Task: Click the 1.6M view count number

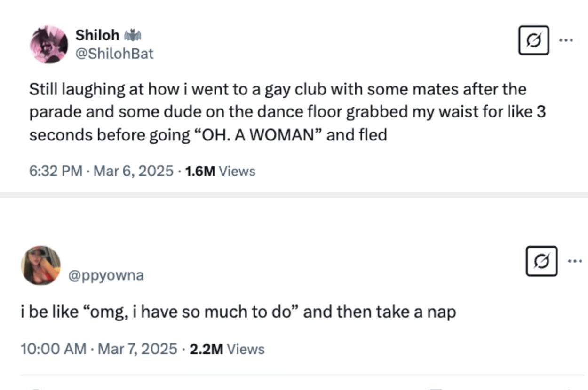Action: pos(200,171)
